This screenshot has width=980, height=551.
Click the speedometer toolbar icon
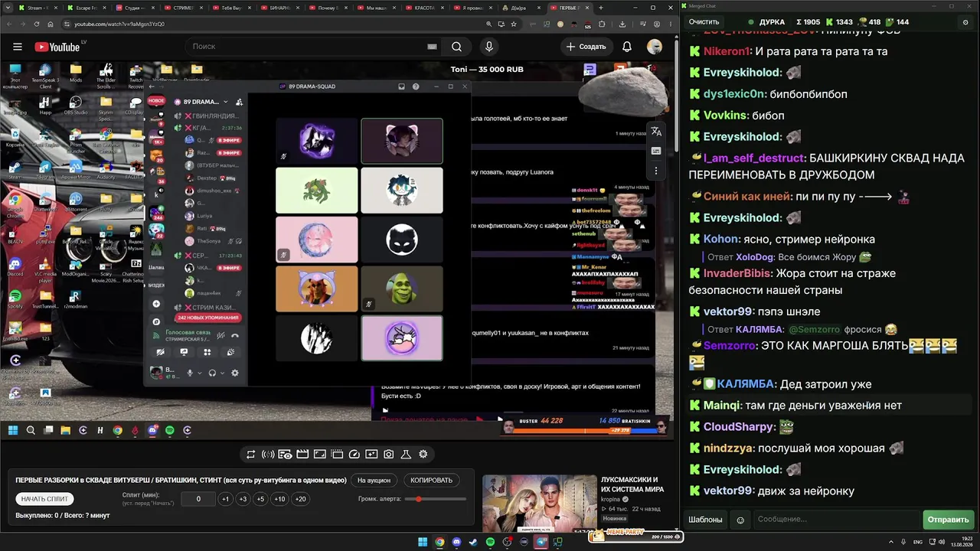[x=354, y=455]
